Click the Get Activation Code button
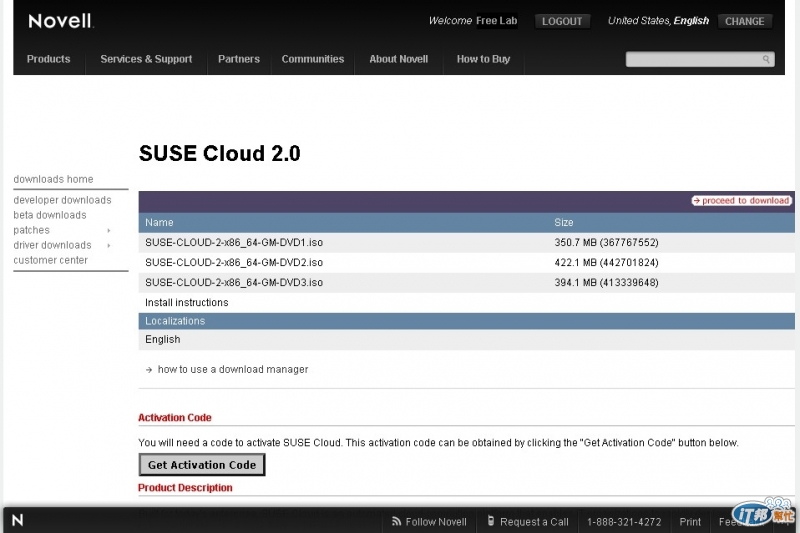 202,465
